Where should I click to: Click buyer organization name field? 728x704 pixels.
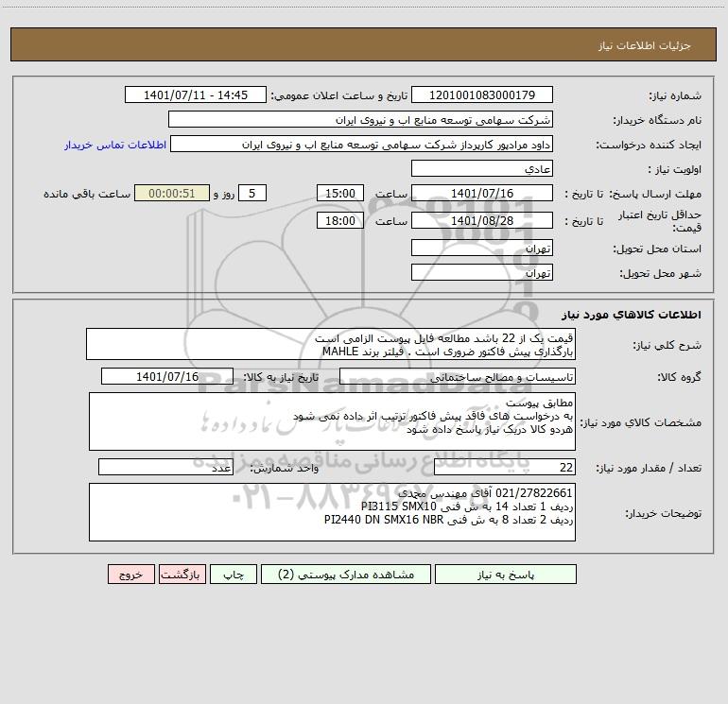360,119
